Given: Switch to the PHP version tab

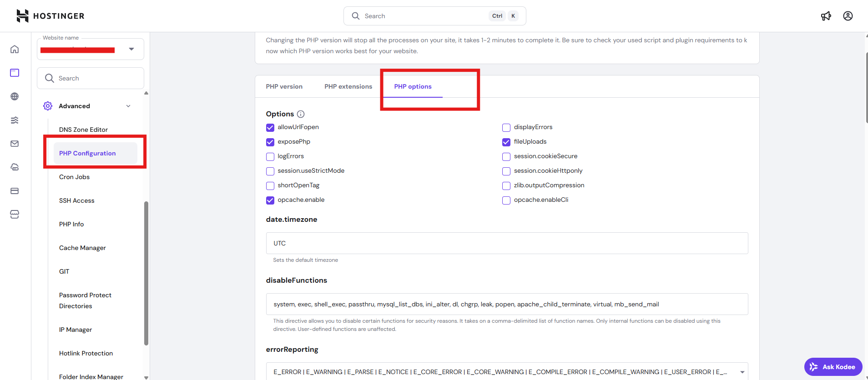Looking at the screenshot, I should [284, 86].
